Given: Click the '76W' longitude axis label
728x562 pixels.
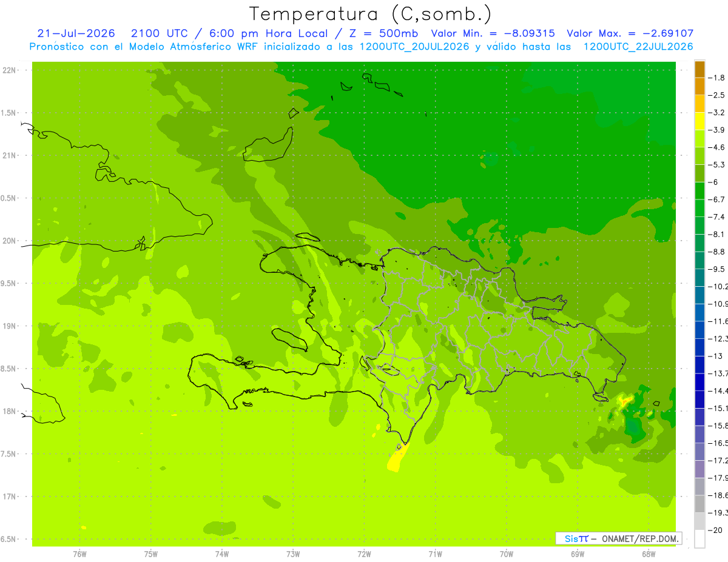Looking at the screenshot, I should pos(79,554).
